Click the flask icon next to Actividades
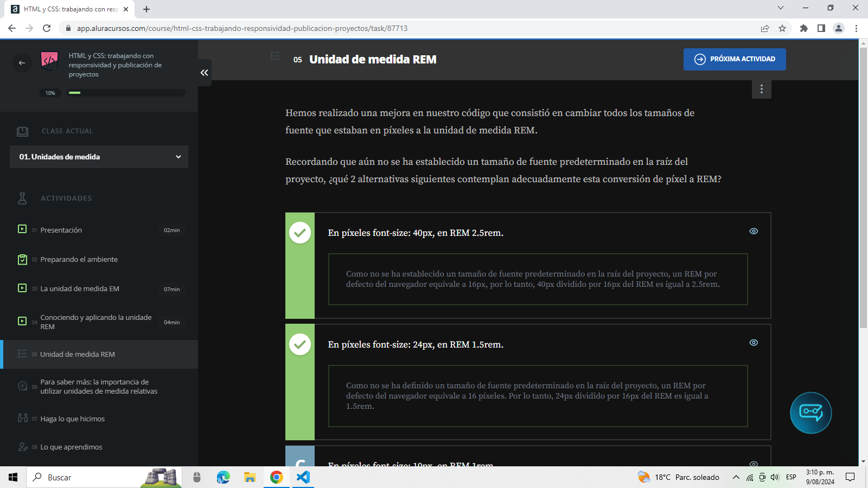Screen dimensions: 868x488 pyautogui.click(x=22, y=198)
